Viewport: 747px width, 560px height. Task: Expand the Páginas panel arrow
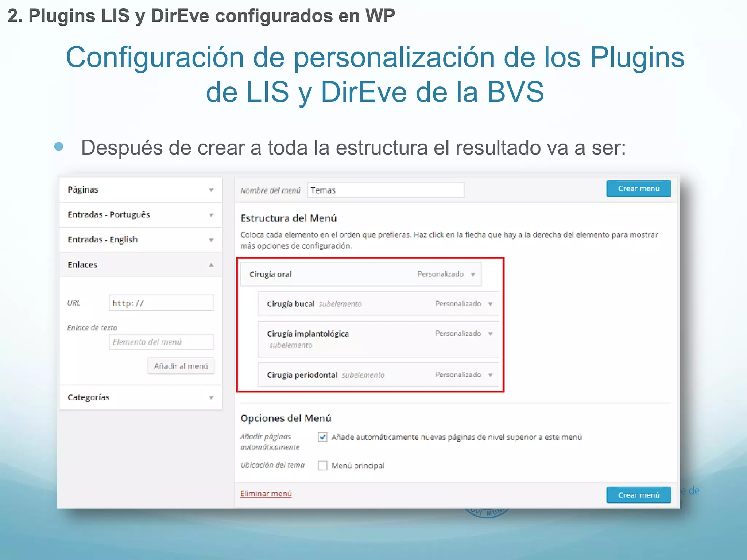coord(211,190)
